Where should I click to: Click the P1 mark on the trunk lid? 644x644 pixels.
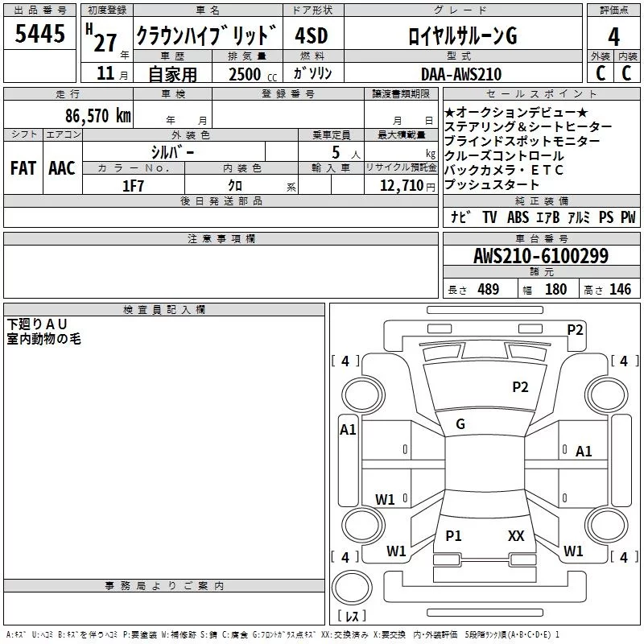454,535
